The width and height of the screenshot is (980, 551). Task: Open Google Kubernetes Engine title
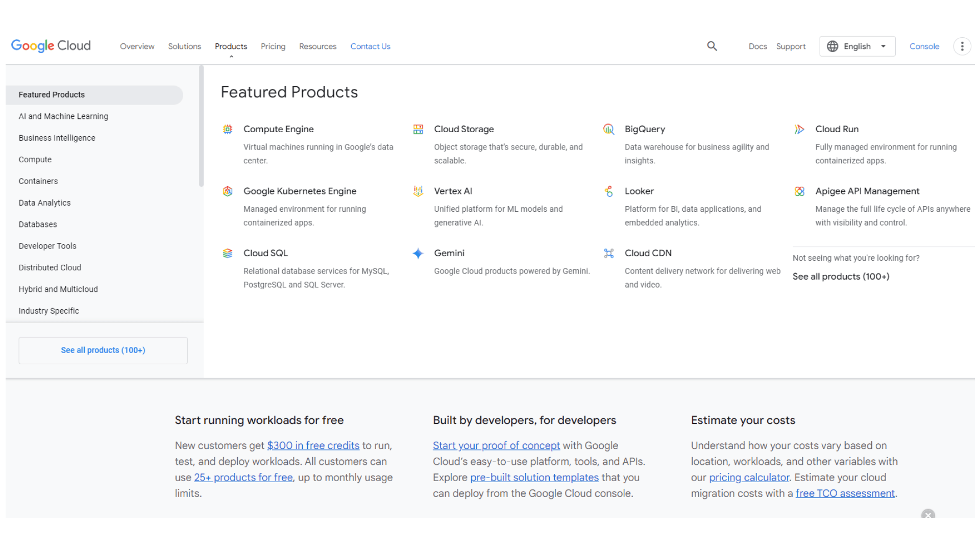[300, 191]
